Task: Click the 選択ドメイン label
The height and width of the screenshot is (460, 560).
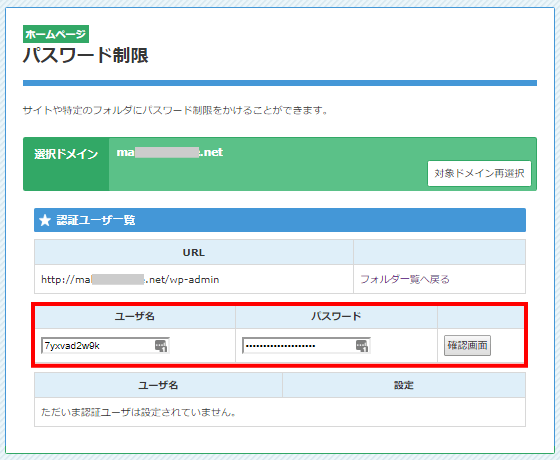Action: click(66, 154)
